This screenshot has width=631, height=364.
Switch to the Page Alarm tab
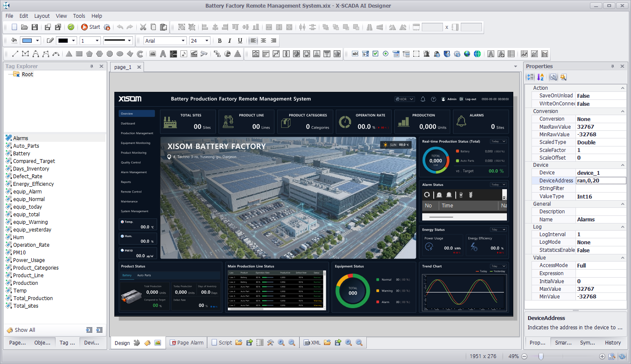point(187,342)
